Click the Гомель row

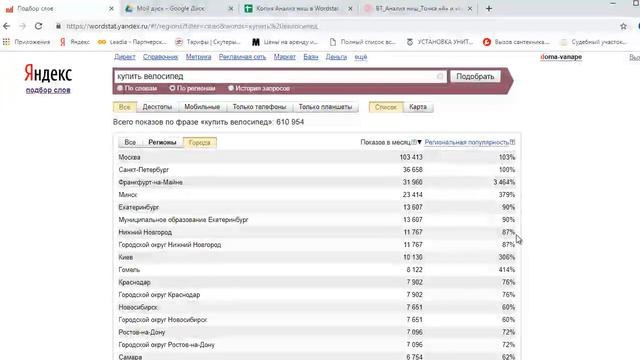pyautogui.click(x=317, y=270)
